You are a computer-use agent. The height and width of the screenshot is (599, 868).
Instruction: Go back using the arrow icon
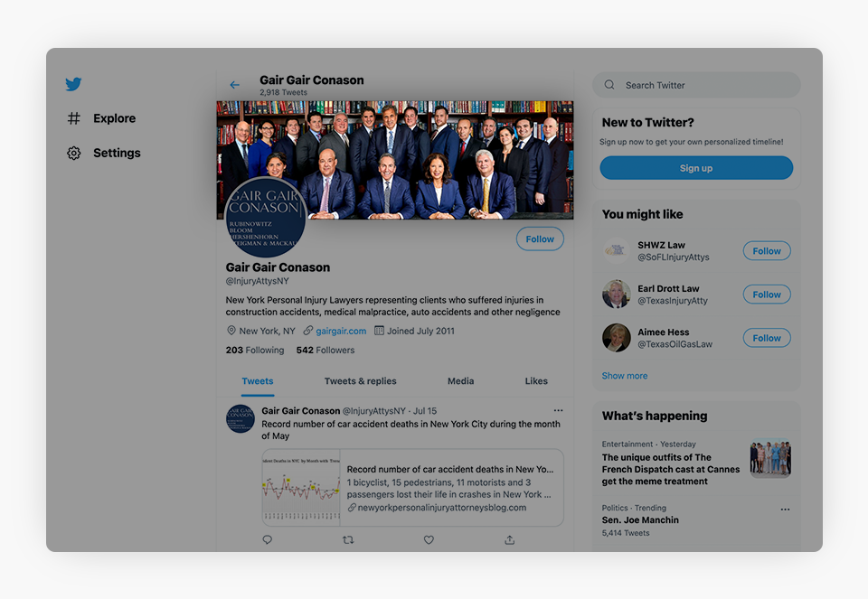(x=235, y=85)
